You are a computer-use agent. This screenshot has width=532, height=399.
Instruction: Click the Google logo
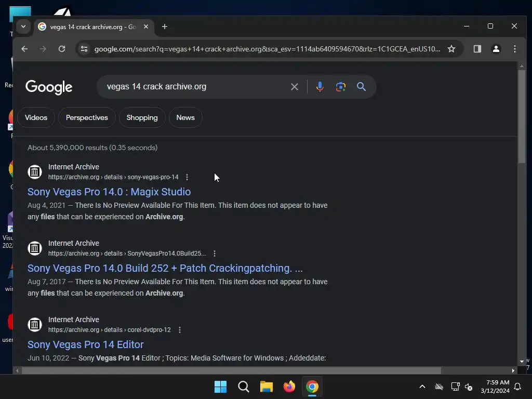click(49, 87)
